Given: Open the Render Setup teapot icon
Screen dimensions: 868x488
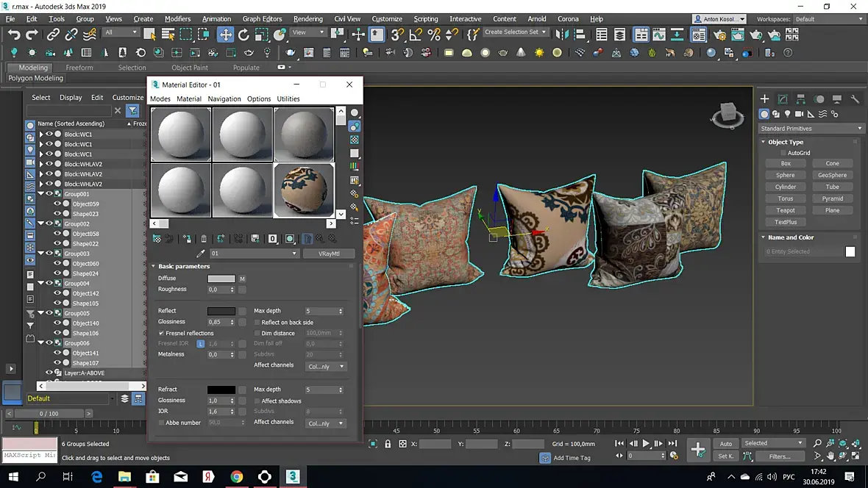Looking at the screenshot, I should pyautogui.click(x=718, y=35).
